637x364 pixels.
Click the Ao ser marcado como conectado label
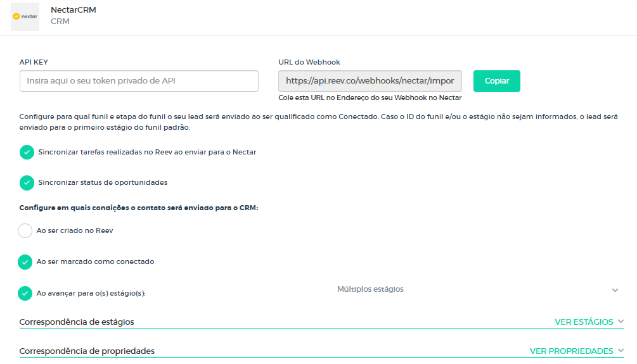pos(96,261)
